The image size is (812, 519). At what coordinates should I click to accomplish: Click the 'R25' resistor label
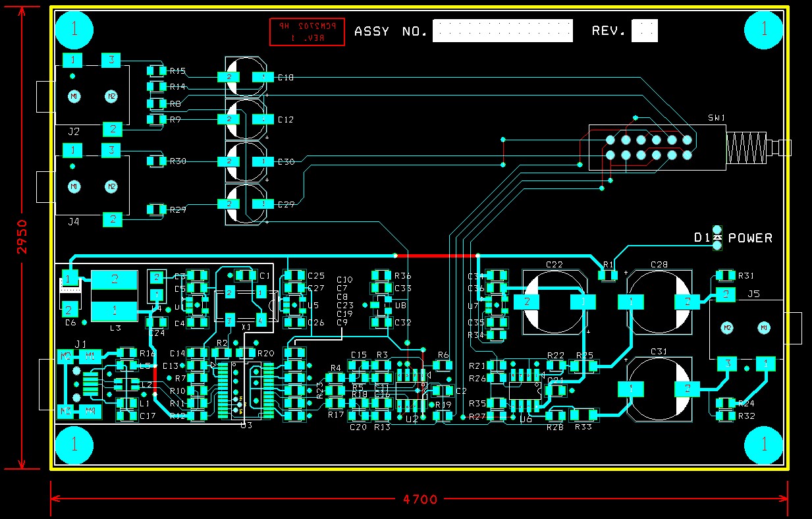(x=585, y=356)
